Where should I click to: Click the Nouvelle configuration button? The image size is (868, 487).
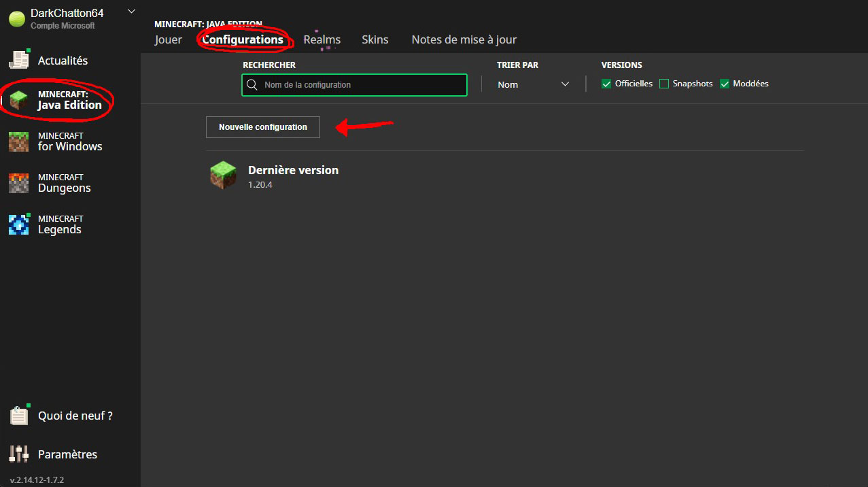[x=263, y=127]
